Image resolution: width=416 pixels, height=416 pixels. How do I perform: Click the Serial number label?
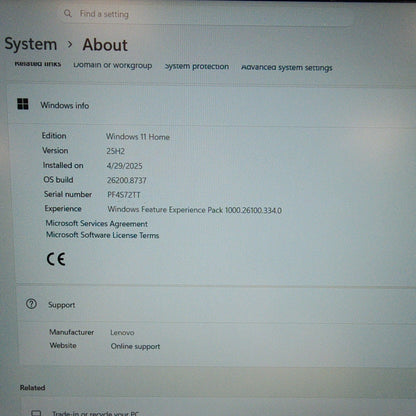tap(68, 194)
